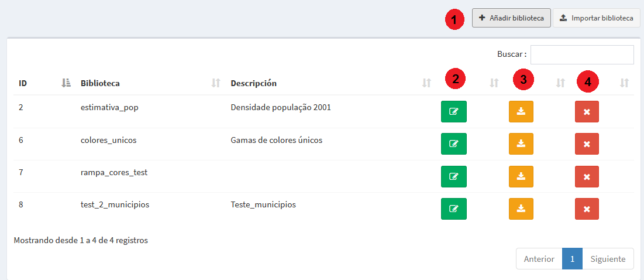
Task: Select page 1 in pagination
Action: (x=572, y=259)
